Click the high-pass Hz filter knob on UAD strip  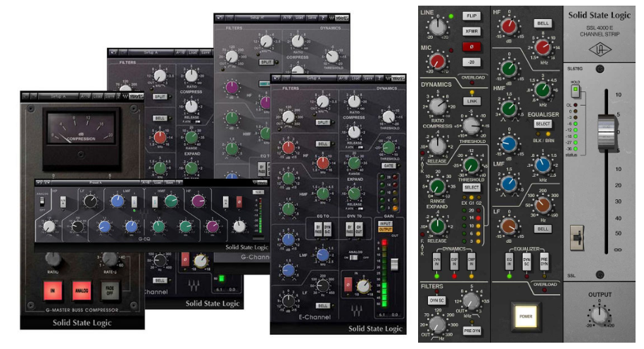[x=437, y=324]
